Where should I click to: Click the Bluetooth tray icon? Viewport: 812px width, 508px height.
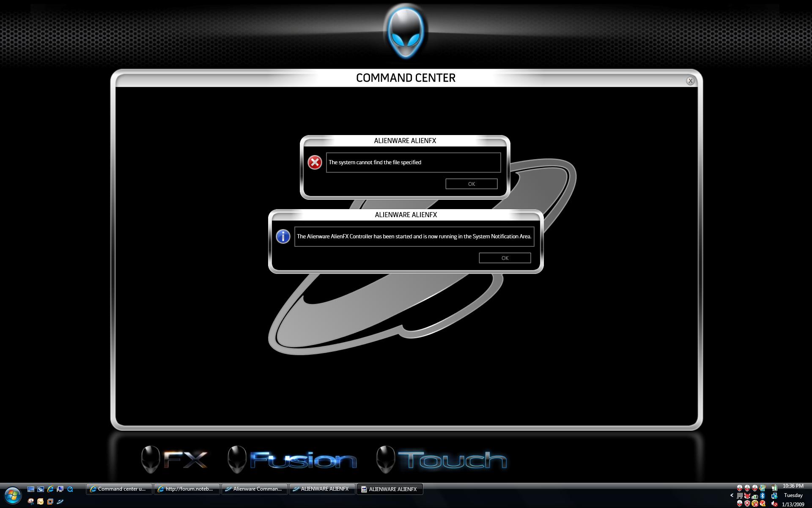763,495
